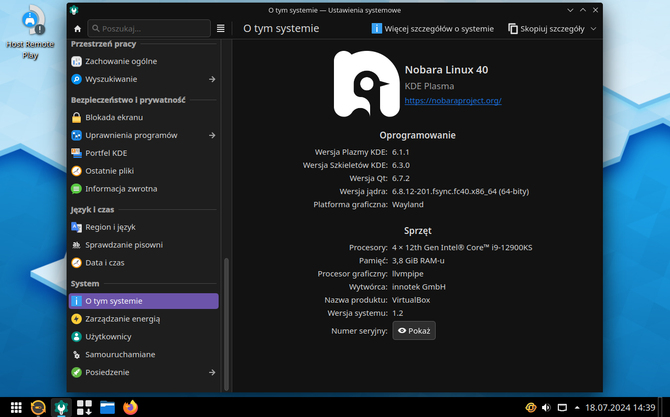Click the settings window title bar icon
Screen dimensions: 670x417
click(x=74, y=10)
